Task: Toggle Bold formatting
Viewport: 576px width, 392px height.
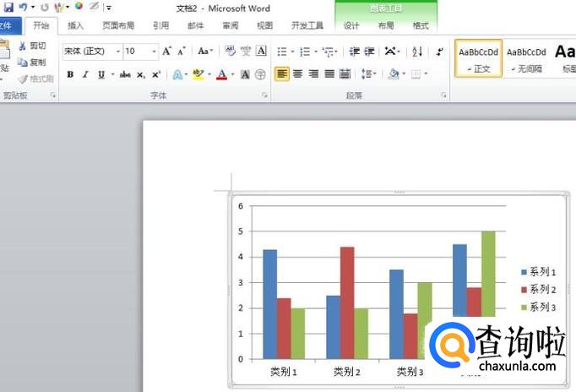Action: [x=70, y=74]
